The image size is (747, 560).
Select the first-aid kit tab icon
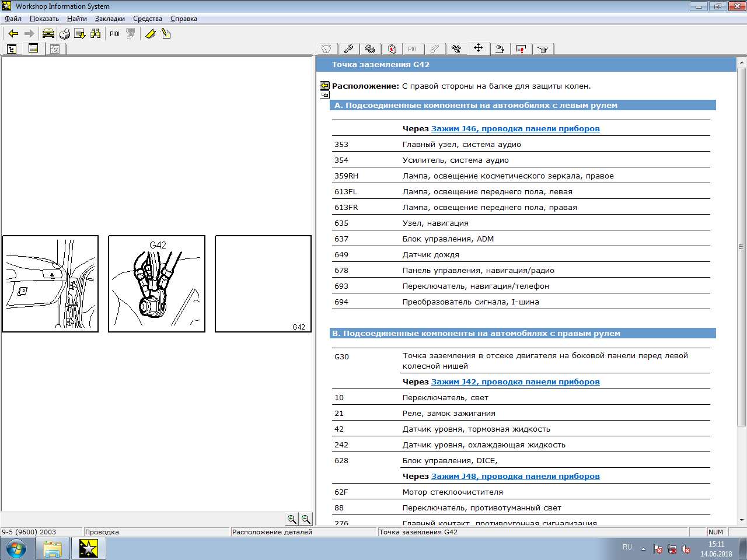coord(392,49)
